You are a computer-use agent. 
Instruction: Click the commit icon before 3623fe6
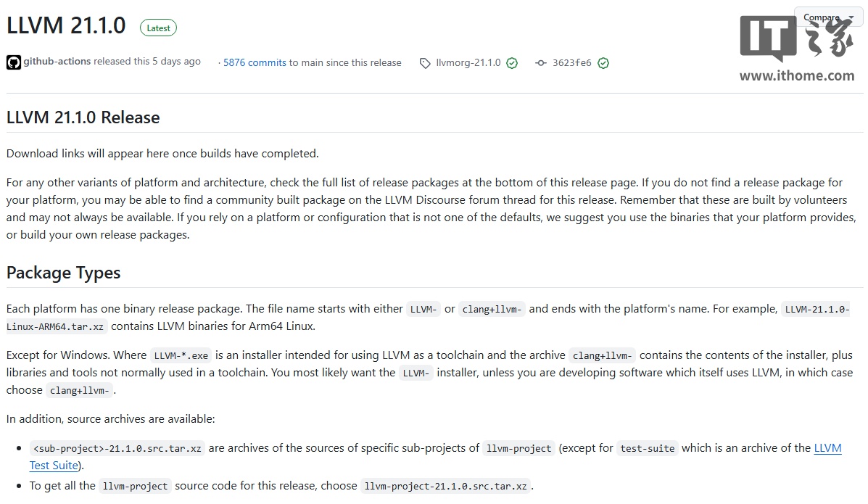(541, 63)
